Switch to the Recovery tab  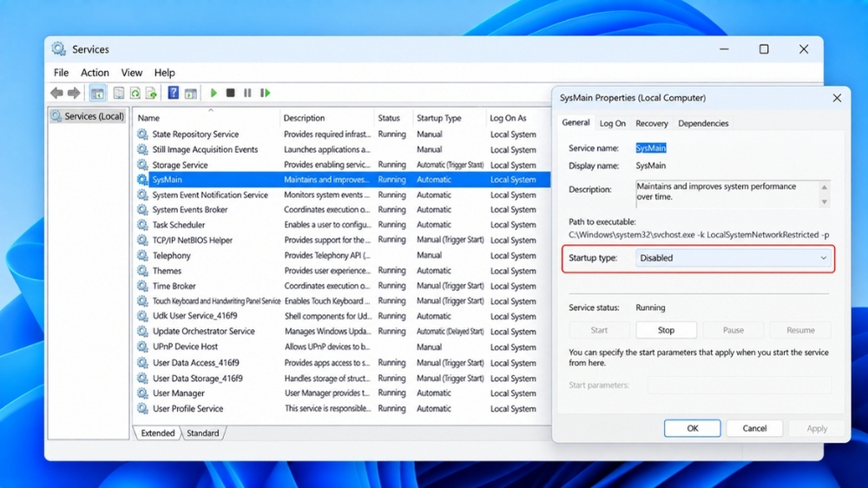pos(652,123)
